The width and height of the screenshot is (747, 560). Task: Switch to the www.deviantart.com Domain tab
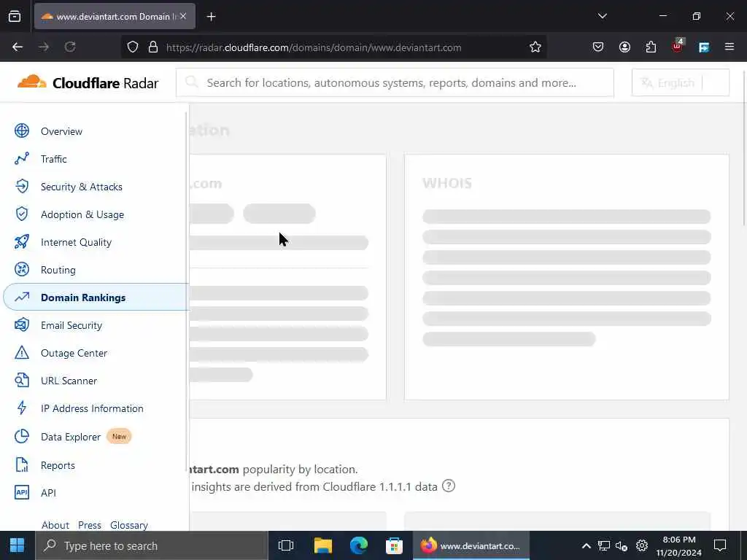coord(115,16)
